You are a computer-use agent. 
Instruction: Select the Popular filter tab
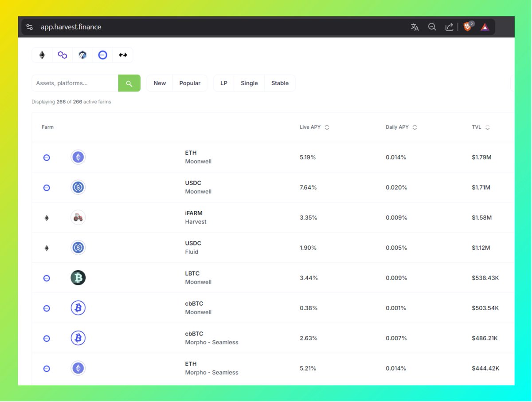pos(190,83)
